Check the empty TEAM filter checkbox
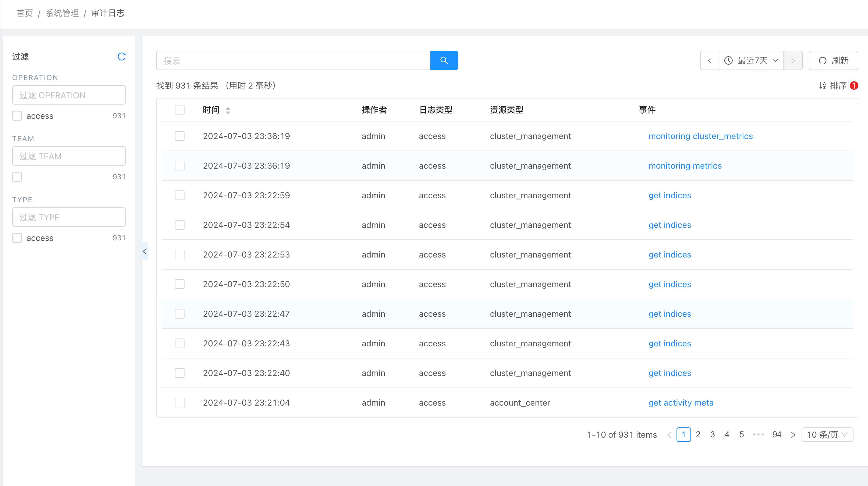 pos(17,177)
